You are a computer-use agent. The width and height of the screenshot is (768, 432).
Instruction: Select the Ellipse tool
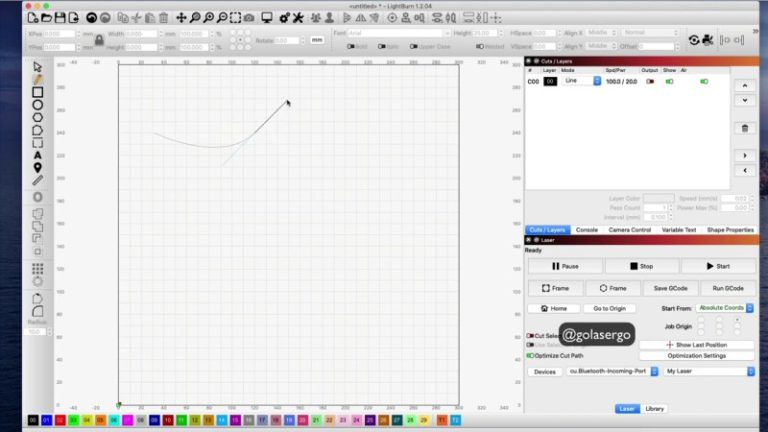coord(38,105)
